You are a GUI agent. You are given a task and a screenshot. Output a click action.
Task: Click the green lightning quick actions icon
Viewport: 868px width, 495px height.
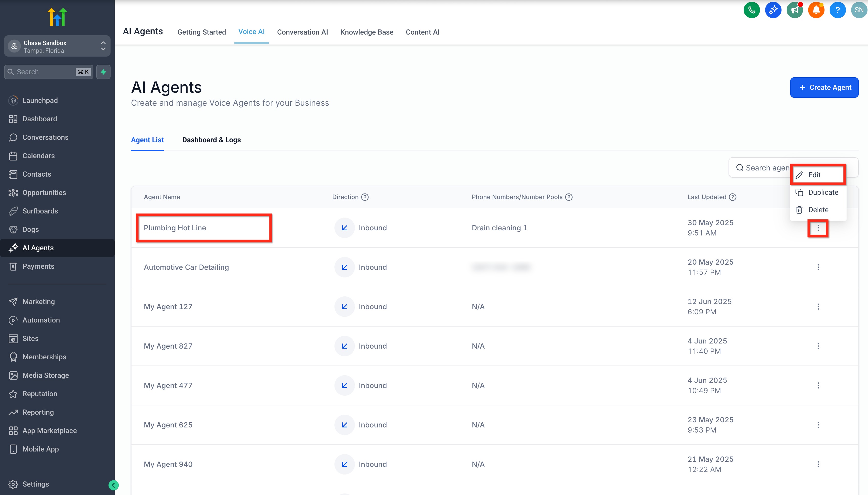point(103,72)
